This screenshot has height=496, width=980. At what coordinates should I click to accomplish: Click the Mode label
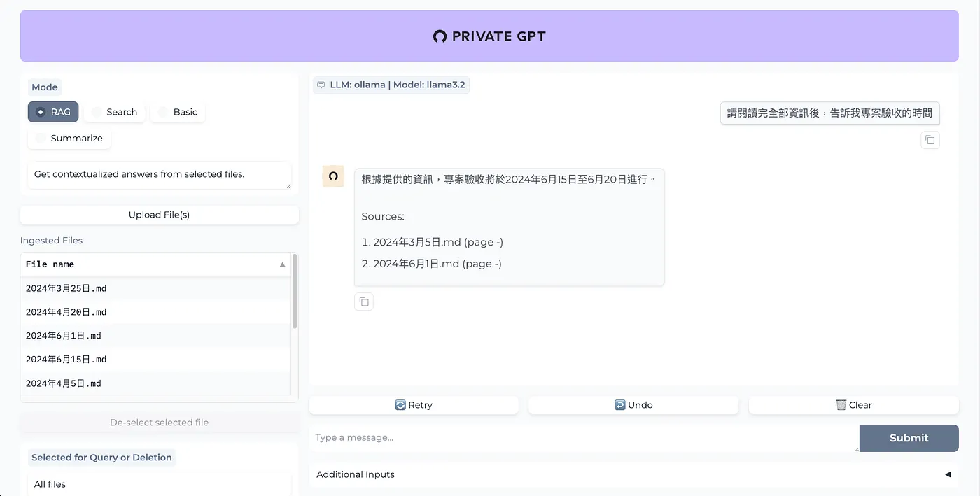[45, 87]
